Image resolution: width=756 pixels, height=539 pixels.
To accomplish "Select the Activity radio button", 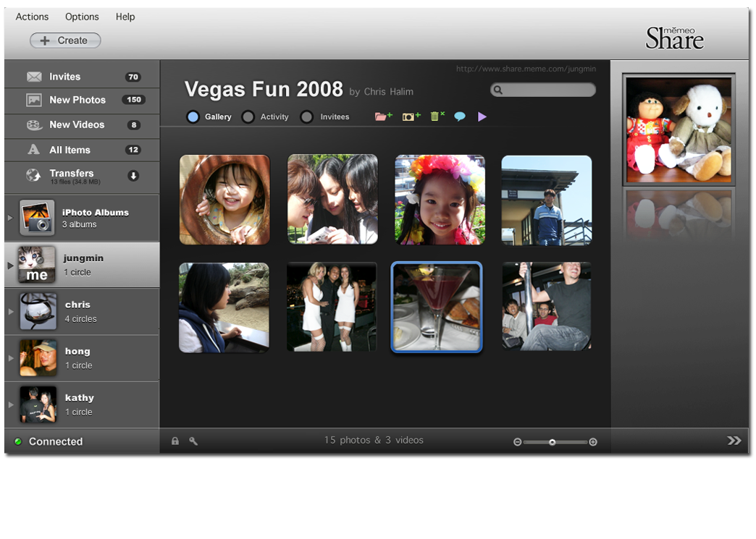I will (248, 116).
